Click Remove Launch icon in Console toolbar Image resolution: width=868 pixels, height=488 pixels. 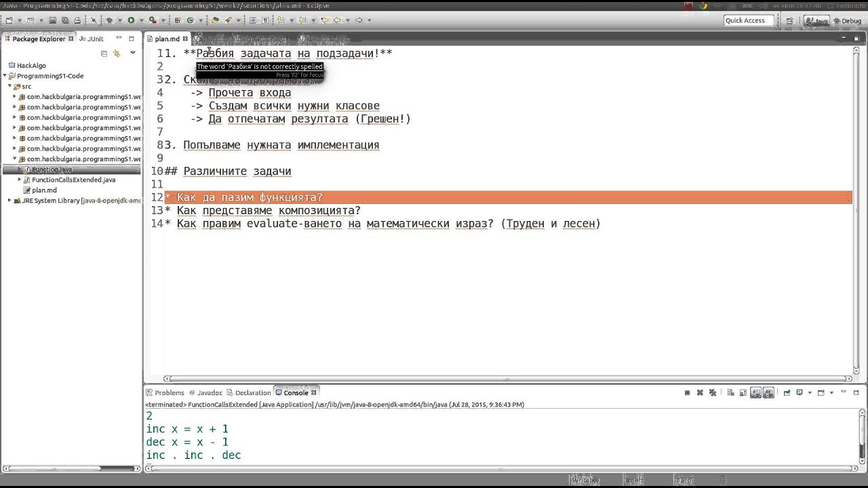point(698,392)
